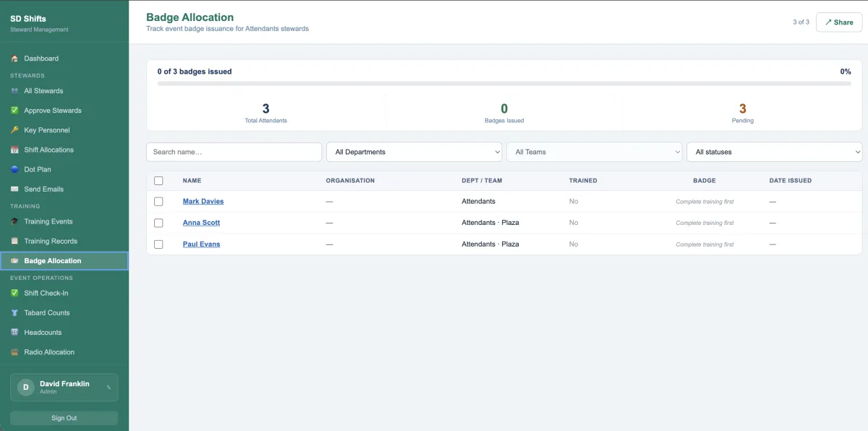868x431 pixels.
Task: Toggle the select-all checkbox in table header
Action: [x=158, y=181]
